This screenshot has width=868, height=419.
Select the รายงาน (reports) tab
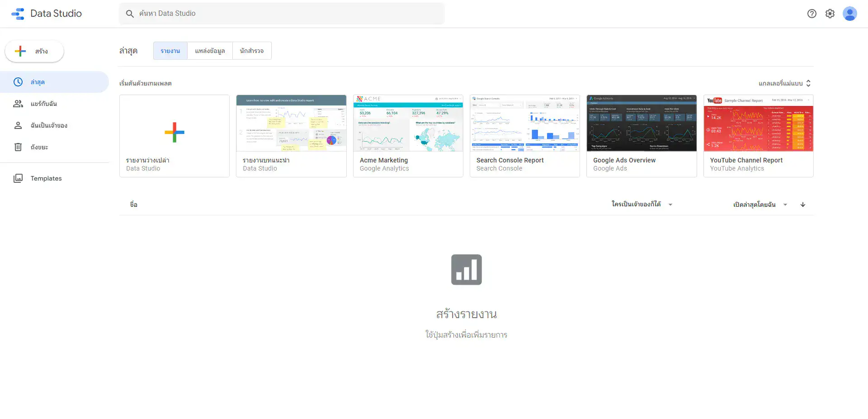(x=170, y=51)
